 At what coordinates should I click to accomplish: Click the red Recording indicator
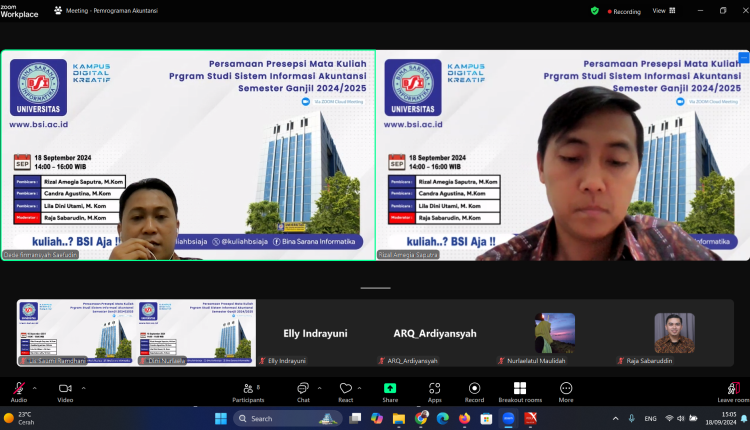pos(624,11)
